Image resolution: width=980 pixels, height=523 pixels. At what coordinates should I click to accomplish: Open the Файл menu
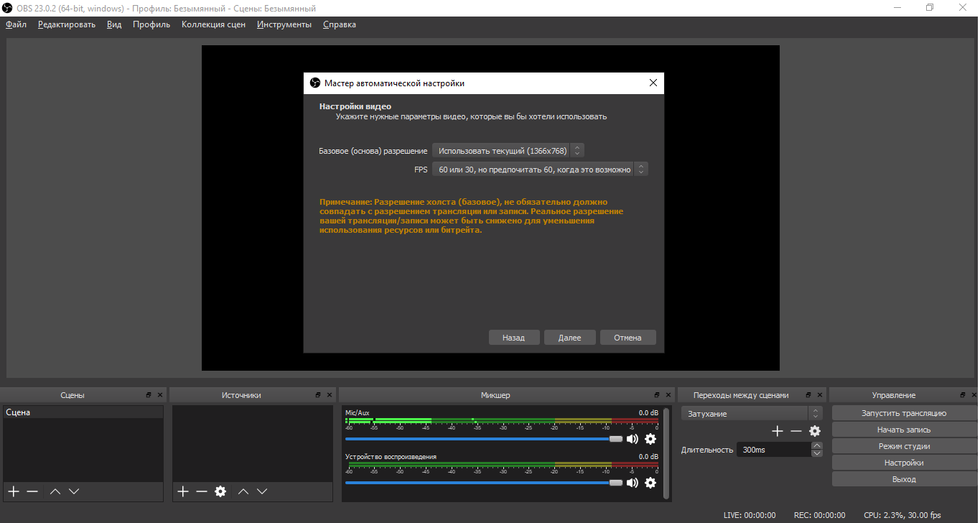[16, 24]
